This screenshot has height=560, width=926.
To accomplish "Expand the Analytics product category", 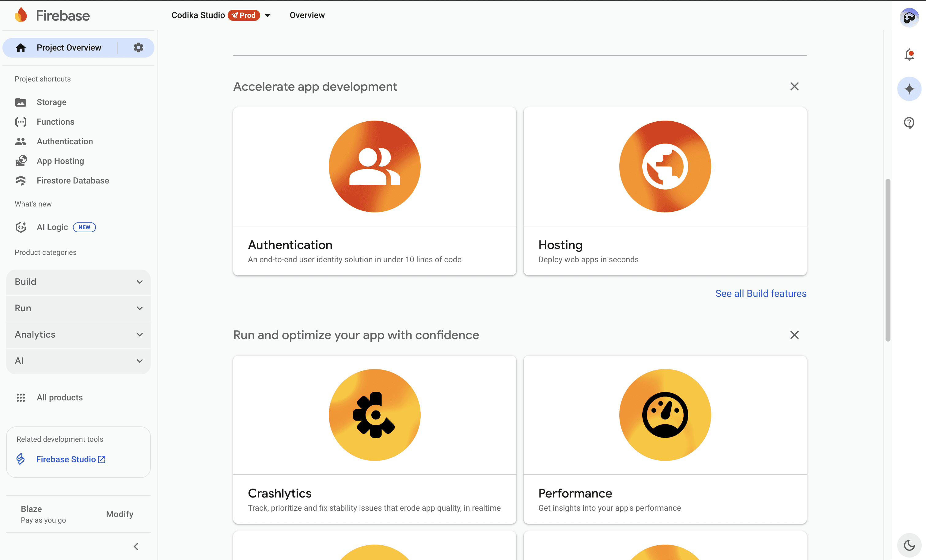I will pos(78,335).
